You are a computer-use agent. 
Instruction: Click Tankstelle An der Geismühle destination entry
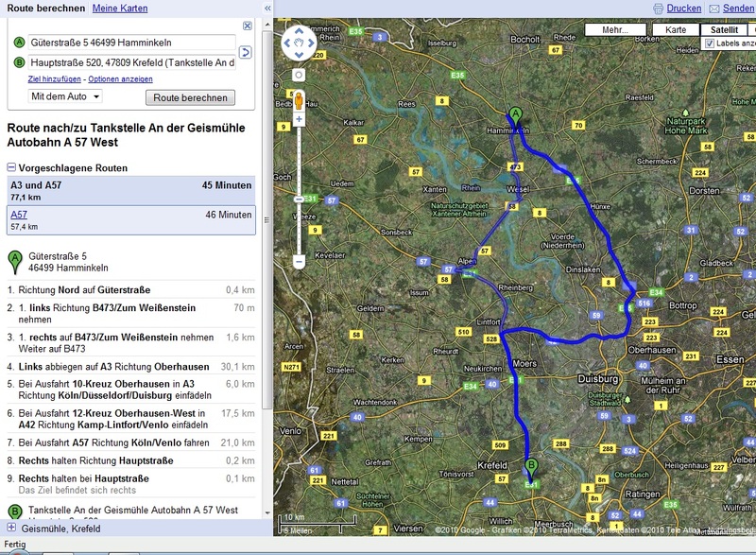click(132, 510)
